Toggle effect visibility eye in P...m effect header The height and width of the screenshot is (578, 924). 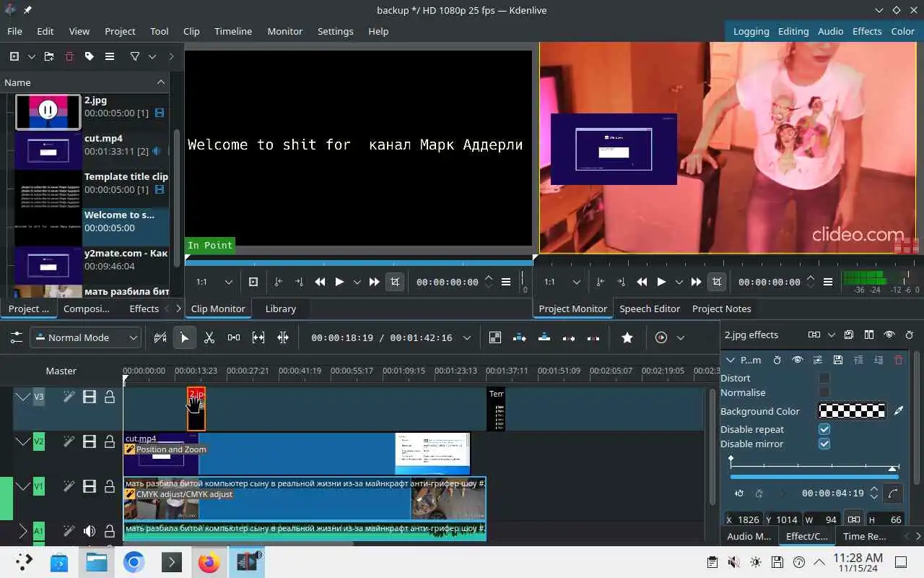pos(798,360)
